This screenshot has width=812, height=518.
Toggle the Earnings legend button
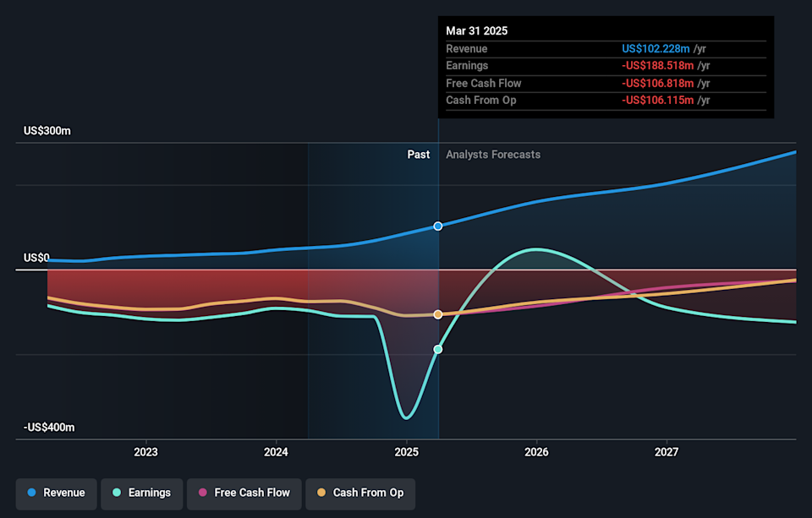140,493
